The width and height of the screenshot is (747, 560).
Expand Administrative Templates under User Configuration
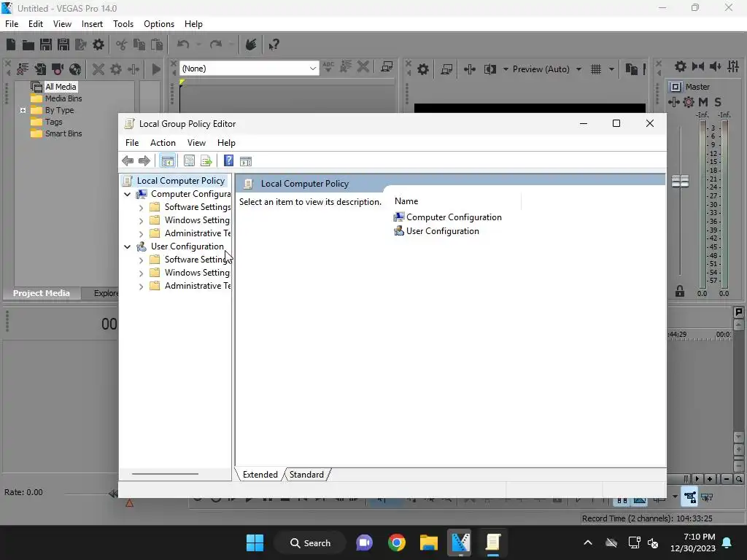[141, 286]
